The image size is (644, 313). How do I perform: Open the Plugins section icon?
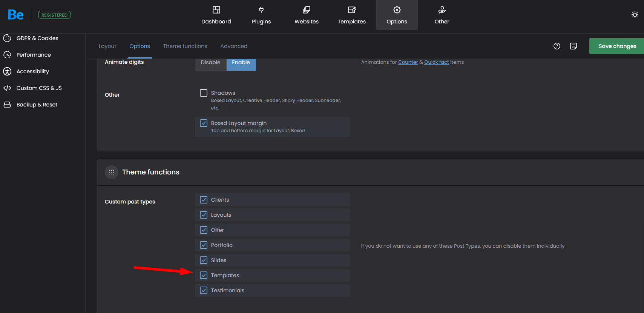[261, 10]
